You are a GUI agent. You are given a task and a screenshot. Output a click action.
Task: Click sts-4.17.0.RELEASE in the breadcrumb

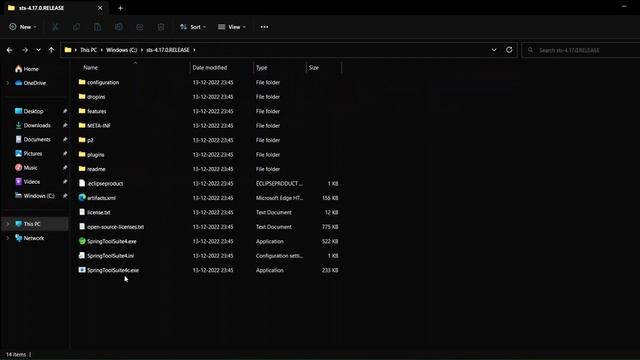point(168,50)
